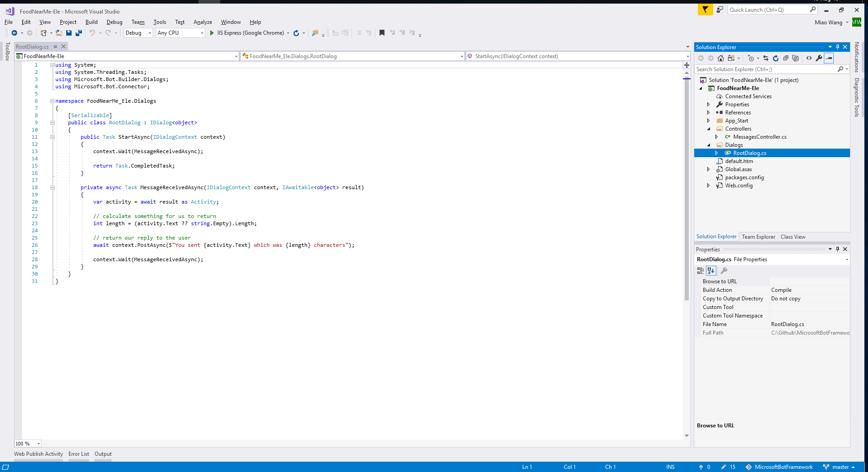Click Collapse All icon in Solution Explorer
The image size is (868, 472).
pyautogui.click(x=786, y=58)
